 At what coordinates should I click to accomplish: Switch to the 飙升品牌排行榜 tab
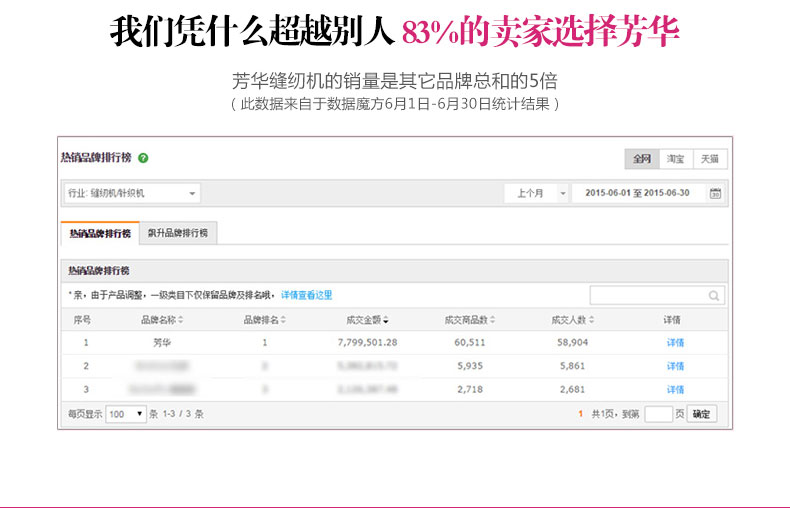178,233
